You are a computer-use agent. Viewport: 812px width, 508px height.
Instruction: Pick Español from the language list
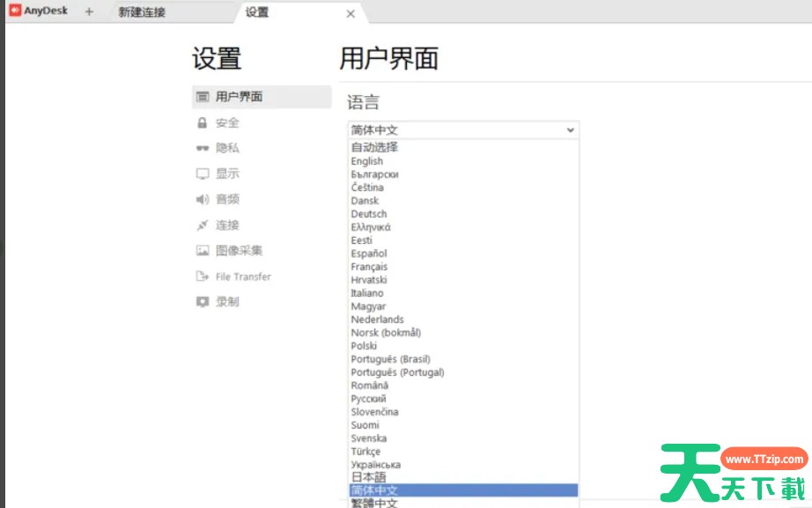point(463,254)
